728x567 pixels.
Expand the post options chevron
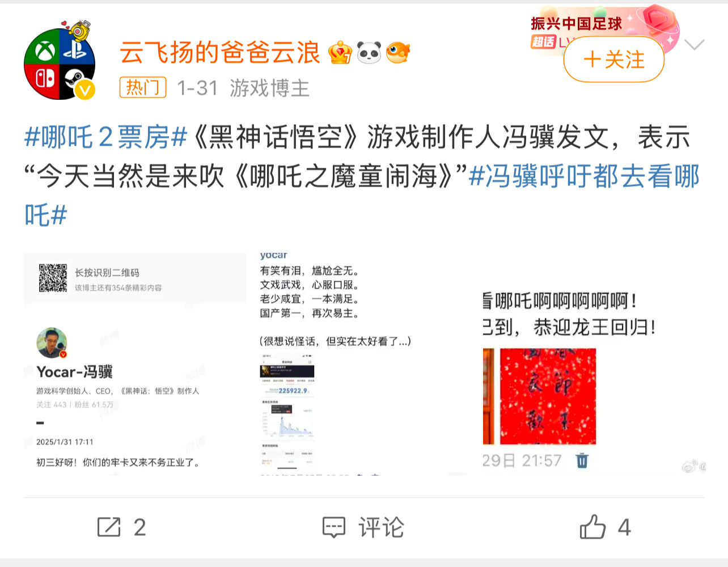pyautogui.click(x=695, y=45)
